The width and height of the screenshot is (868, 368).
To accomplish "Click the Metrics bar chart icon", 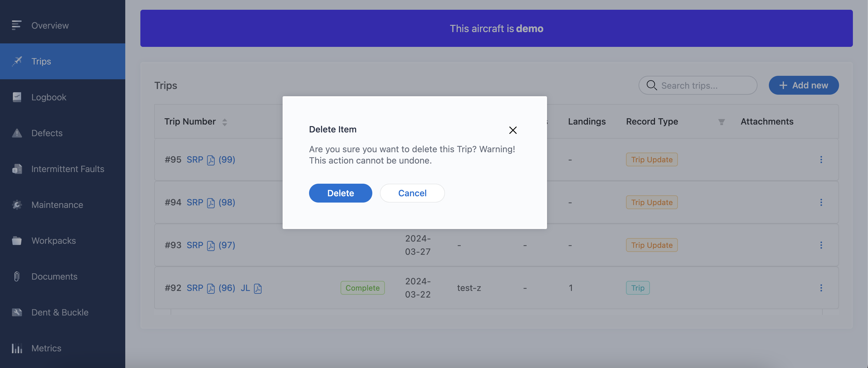I will tap(16, 348).
